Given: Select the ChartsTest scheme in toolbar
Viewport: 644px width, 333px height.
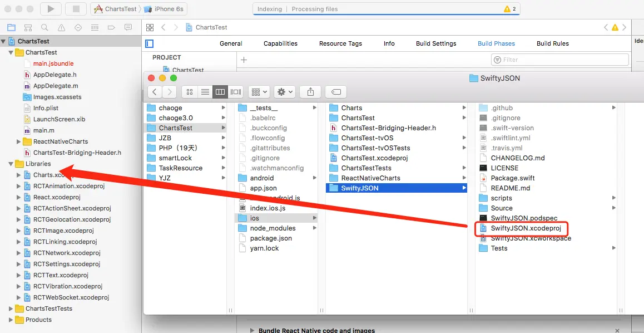Looking at the screenshot, I should (115, 9).
